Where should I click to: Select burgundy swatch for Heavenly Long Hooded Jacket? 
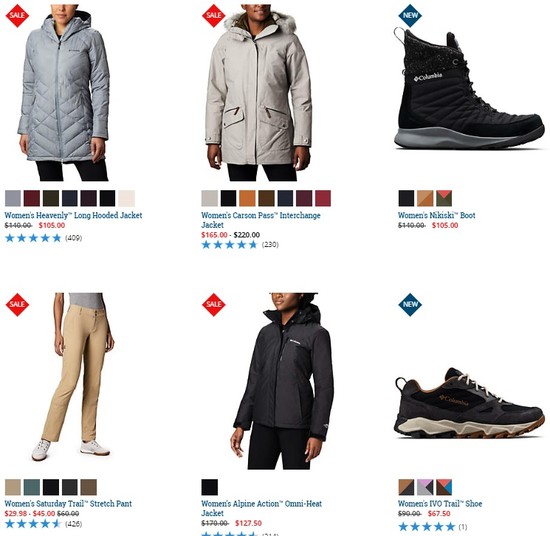(x=32, y=198)
